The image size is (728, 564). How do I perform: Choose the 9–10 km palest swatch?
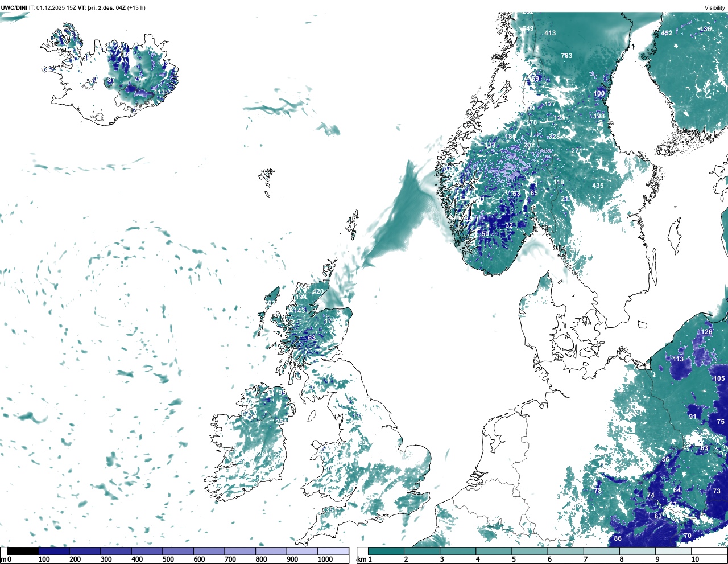[x=673, y=551]
